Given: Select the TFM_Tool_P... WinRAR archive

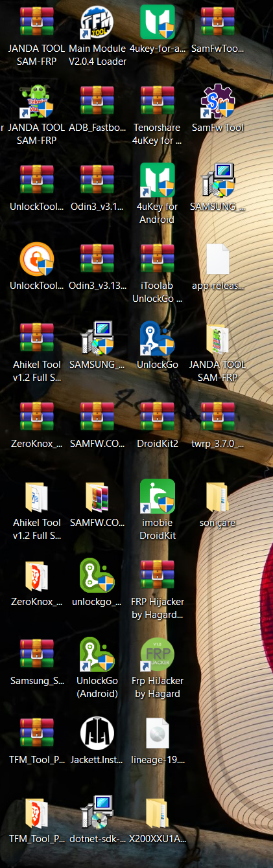Looking at the screenshot, I should tap(37, 733).
